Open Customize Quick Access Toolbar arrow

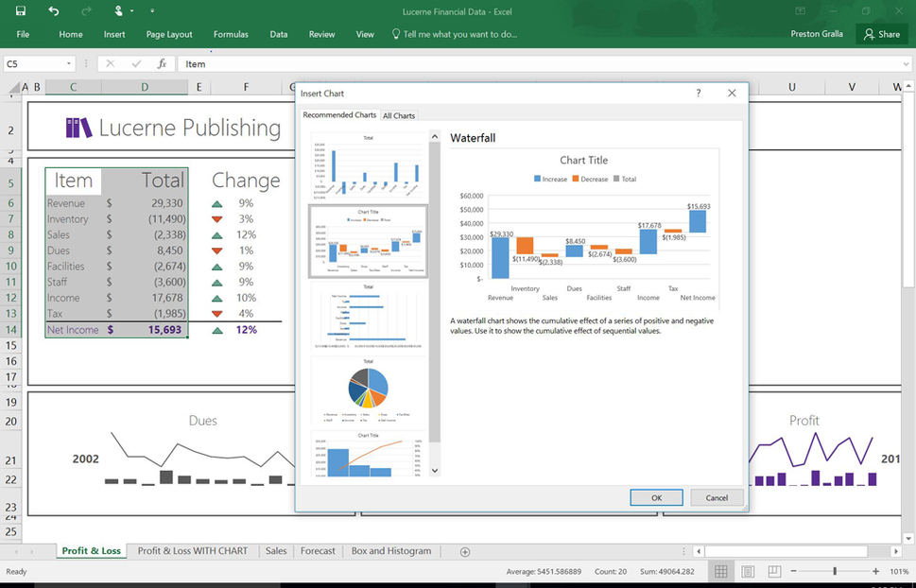click(x=152, y=10)
